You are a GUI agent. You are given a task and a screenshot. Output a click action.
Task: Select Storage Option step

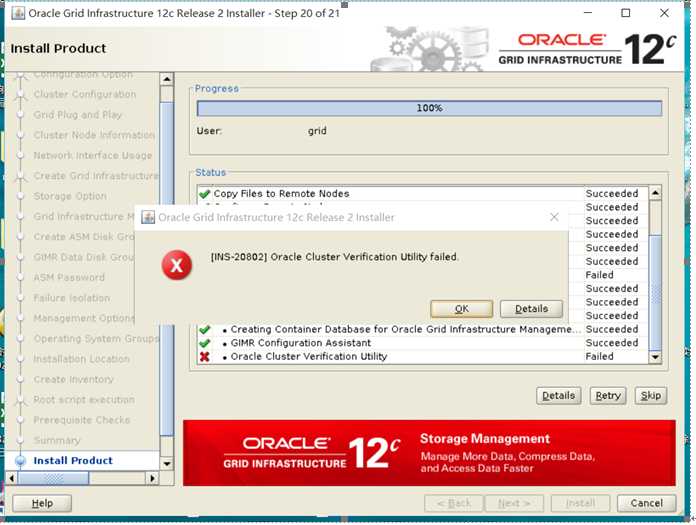70,196
